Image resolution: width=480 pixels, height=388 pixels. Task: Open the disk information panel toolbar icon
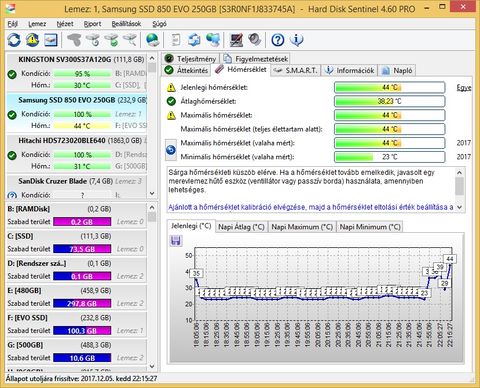(51, 40)
